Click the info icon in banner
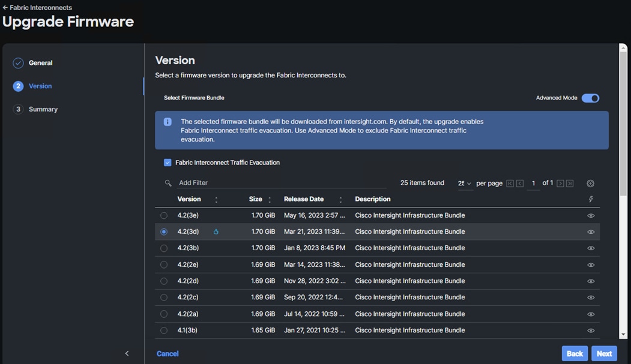This screenshot has width=631, height=364. click(x=168, y=122)
